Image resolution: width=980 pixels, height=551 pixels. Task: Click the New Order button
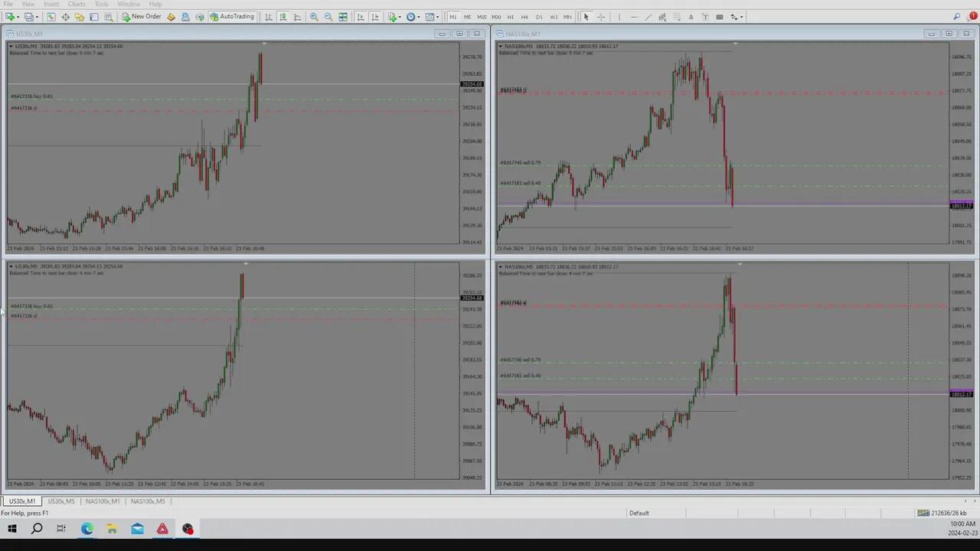(142, 17)
